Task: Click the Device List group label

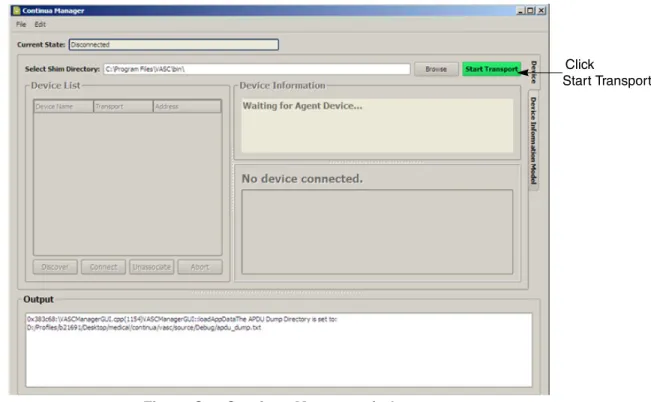Action: [55, 86]
